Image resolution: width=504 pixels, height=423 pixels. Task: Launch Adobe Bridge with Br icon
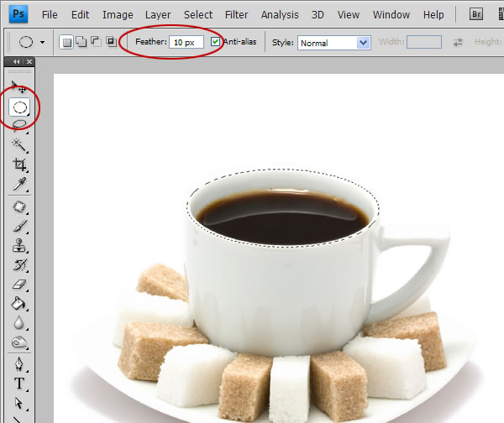[x=476, y=14]
